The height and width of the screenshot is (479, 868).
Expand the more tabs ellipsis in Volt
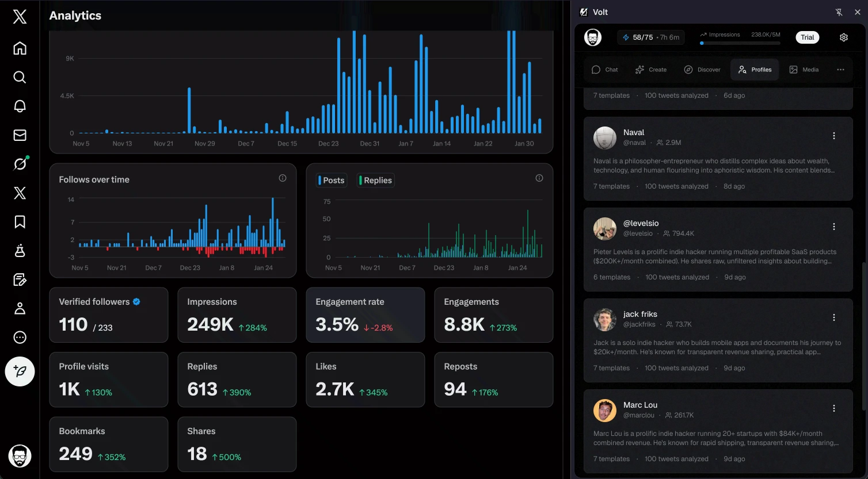pos(840,70)
